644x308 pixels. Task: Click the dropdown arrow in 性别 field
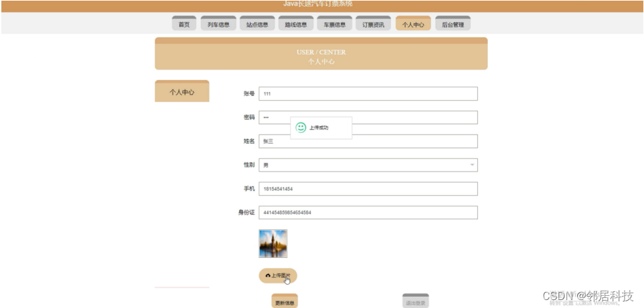pyautogui.click(x=472, y=165)
